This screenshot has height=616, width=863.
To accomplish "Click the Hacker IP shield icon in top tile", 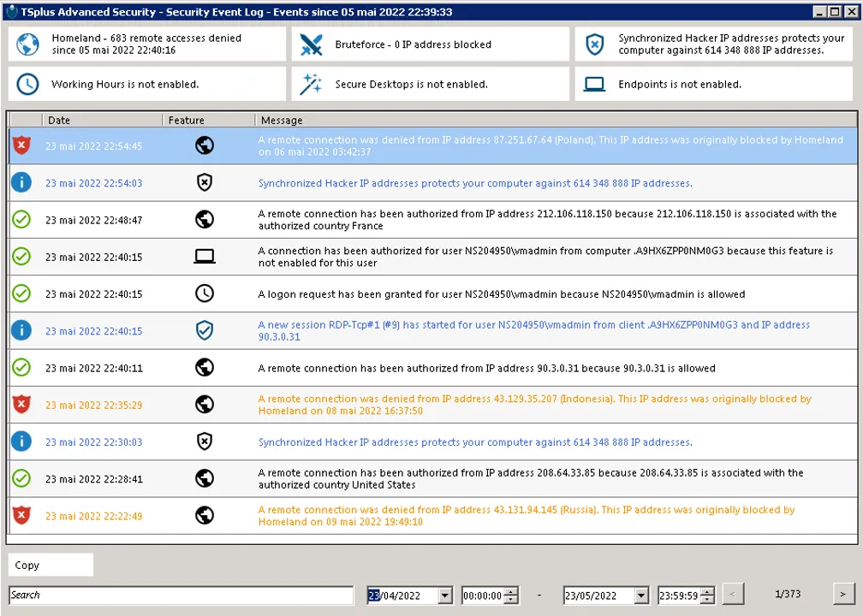I will [x=594, y=44].
